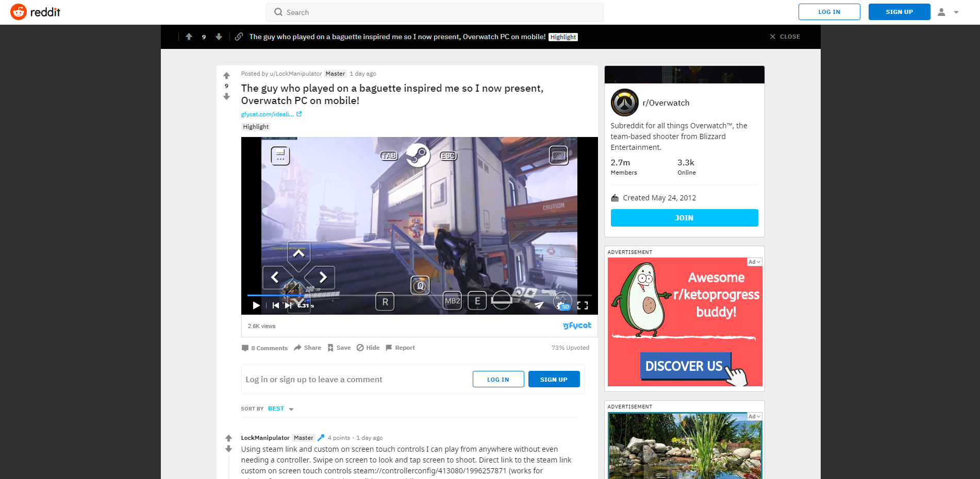This screenshot has width=980, height=479.
Task: Seek using the video progress bar
Action: [x=419, y=295]
